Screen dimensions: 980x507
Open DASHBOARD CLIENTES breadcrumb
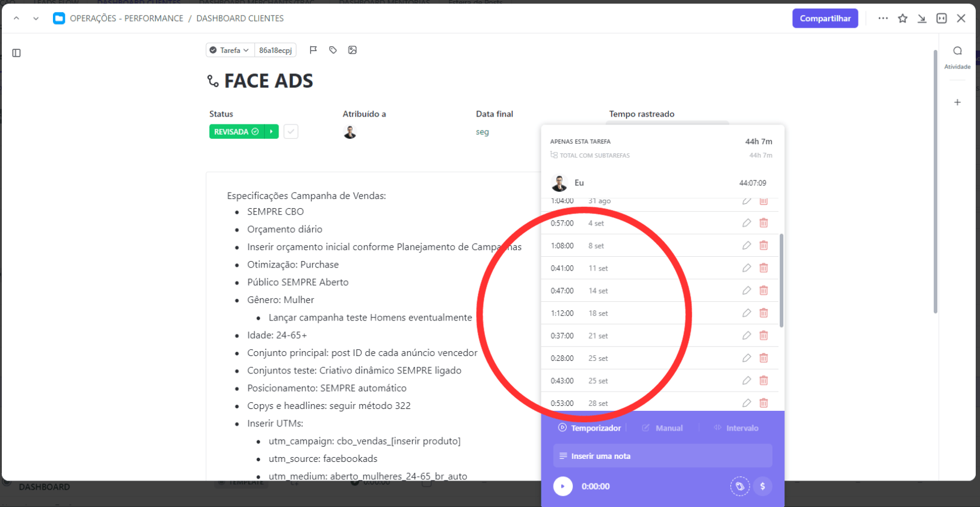(x=240, y=19)
